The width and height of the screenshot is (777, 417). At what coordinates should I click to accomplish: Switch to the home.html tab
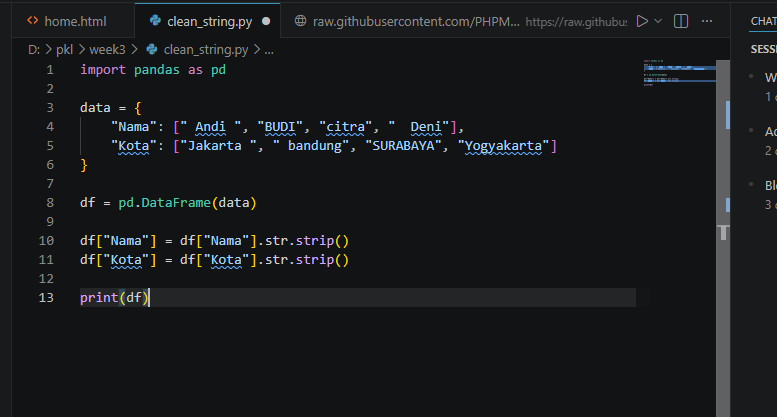pos(73,21)
